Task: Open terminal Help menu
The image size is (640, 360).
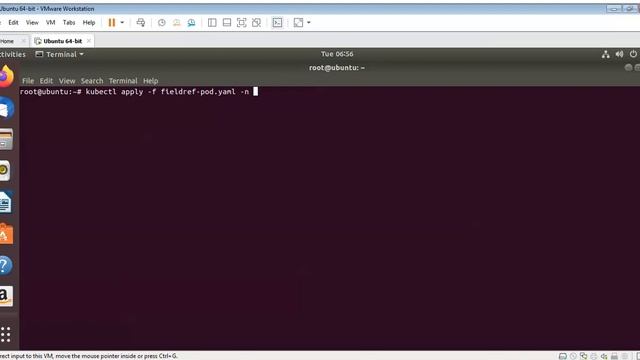Action: point(151,81)
